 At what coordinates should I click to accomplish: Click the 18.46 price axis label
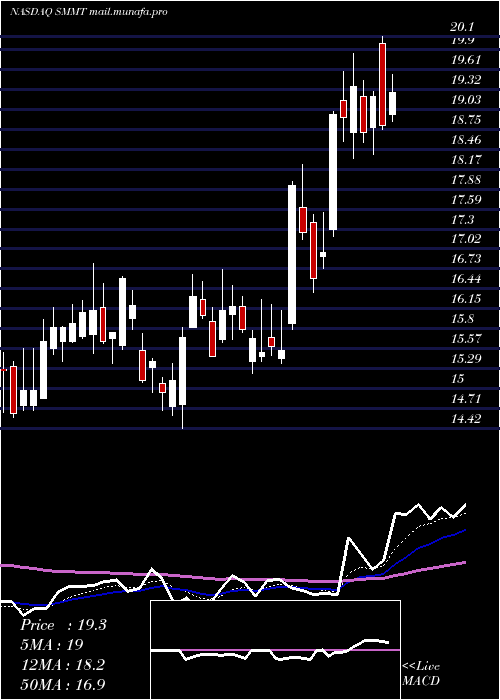(x=466, y=140)
